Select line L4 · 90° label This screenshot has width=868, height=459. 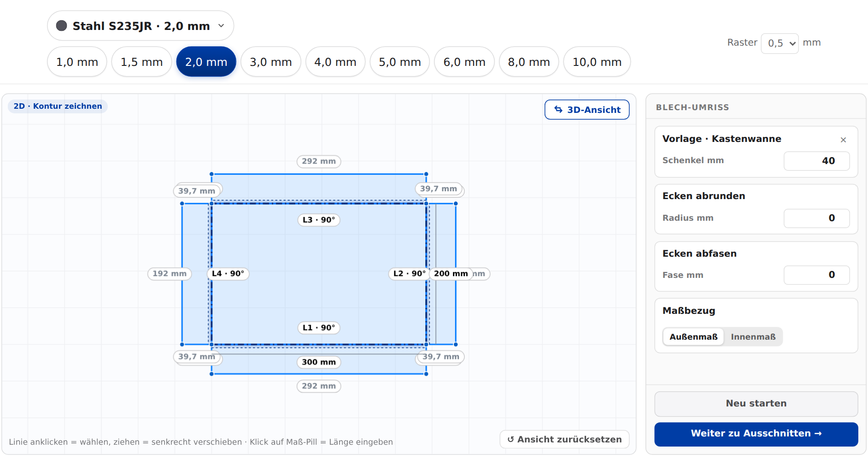tap(228, 274)
